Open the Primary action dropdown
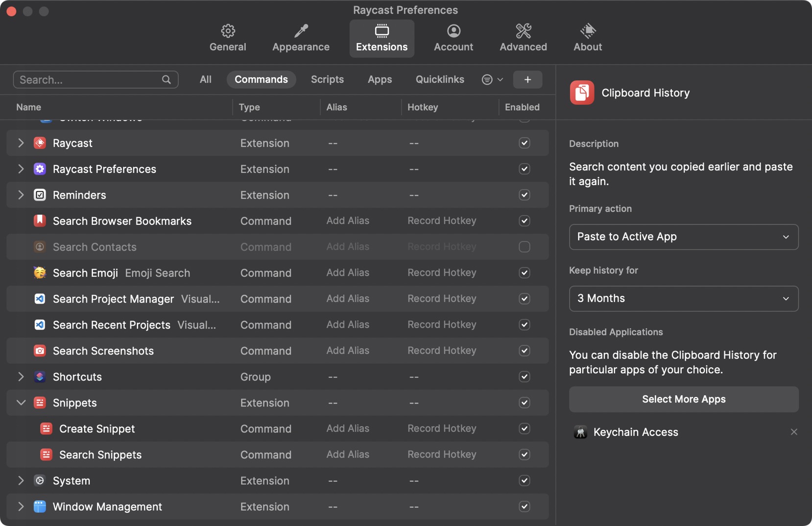This screenshot has height=526, width=812. 683,237
